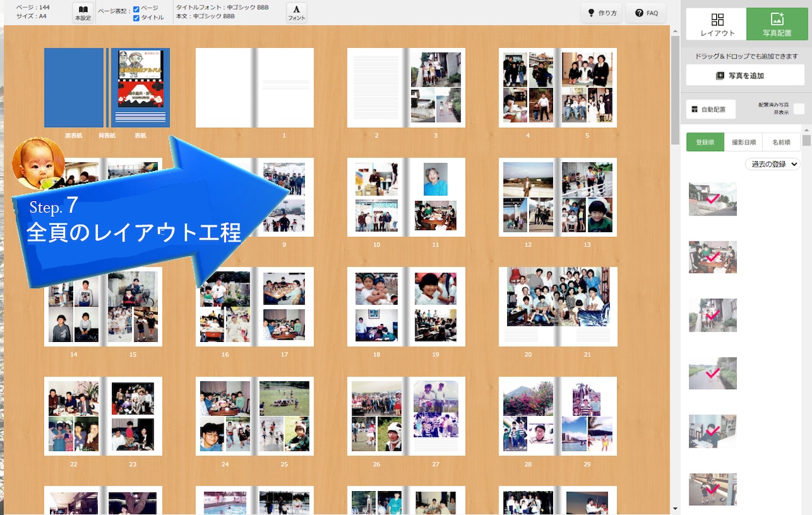This screenshot has height=515, width=812.
Task: Select sidebar photo of green field path
Action: [713, 373]
